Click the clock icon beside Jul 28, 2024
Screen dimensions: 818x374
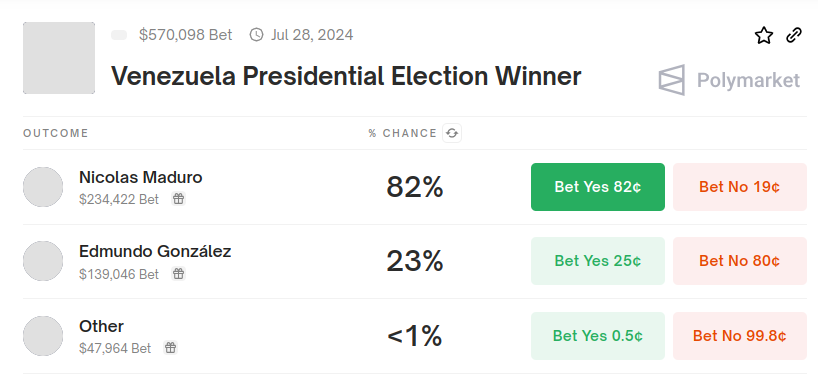[x=256, y=35]
